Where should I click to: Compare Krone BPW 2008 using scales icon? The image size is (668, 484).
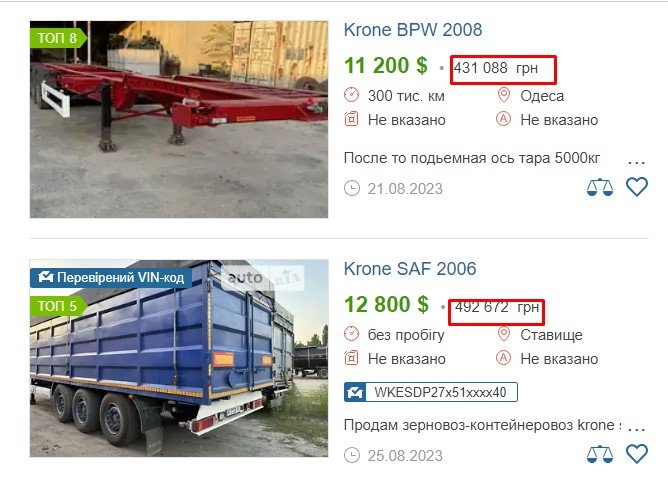[600, 187]
